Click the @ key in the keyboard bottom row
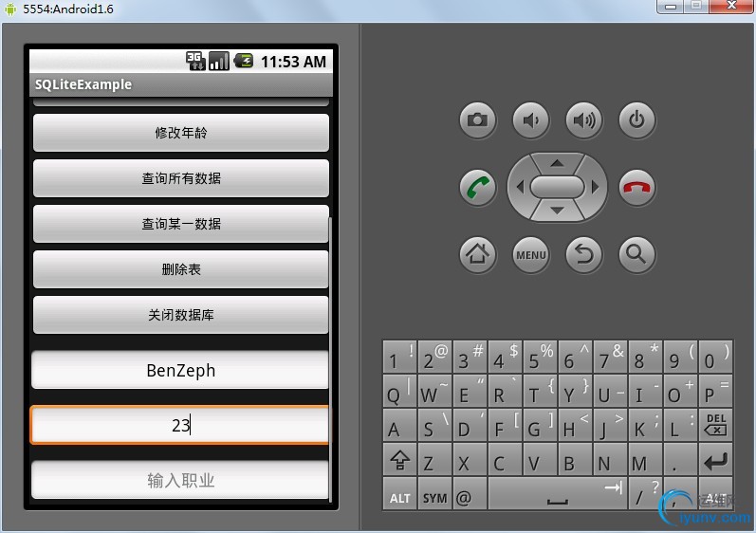The image size is (756, 533). (470, 494)
